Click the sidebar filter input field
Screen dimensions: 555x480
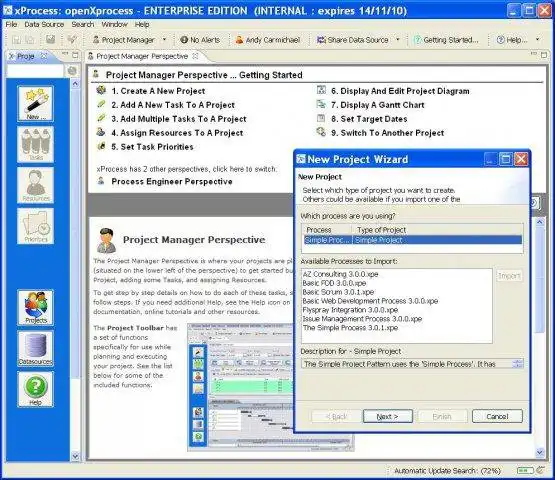coord(35,71)
